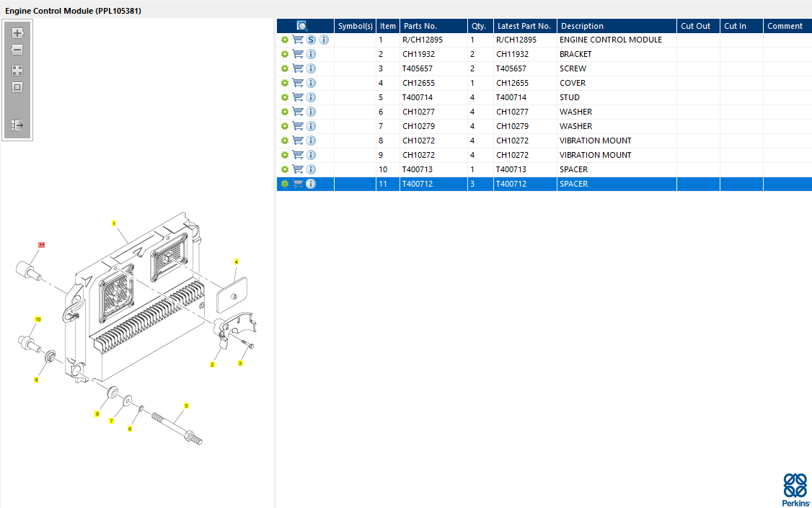812x508 pixels.
Task: Zoom out of the parts diagram
Action: point(17,50)
